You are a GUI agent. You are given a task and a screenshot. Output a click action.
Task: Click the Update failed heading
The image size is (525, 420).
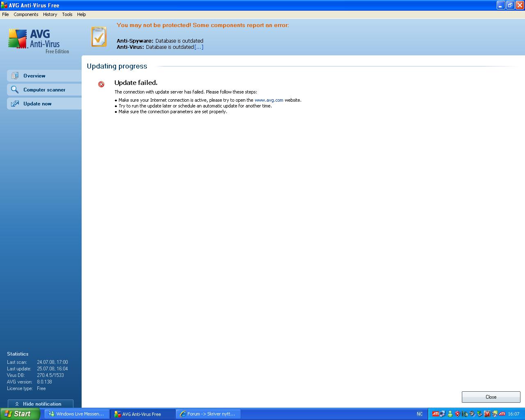pos(136,83)
